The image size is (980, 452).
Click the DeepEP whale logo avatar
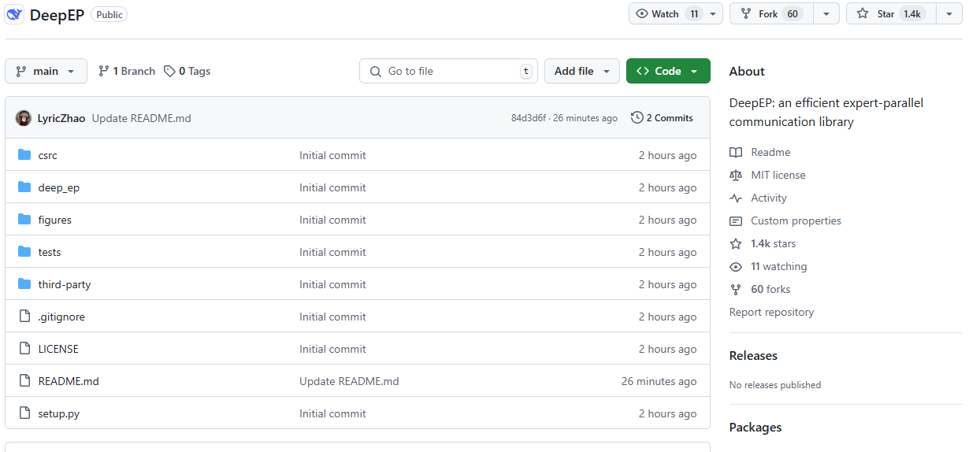tap(15, 14)
